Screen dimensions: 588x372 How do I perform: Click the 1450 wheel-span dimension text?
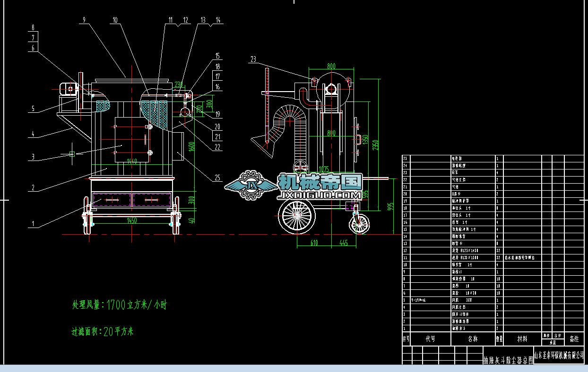[x=132, y=220]
